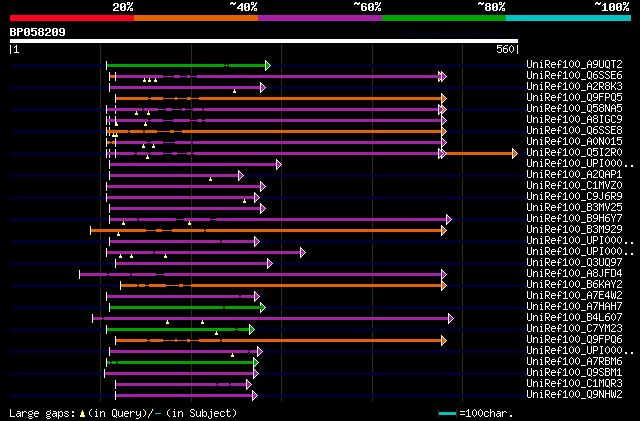Select the UniRef100_A0N015 label

574,141
